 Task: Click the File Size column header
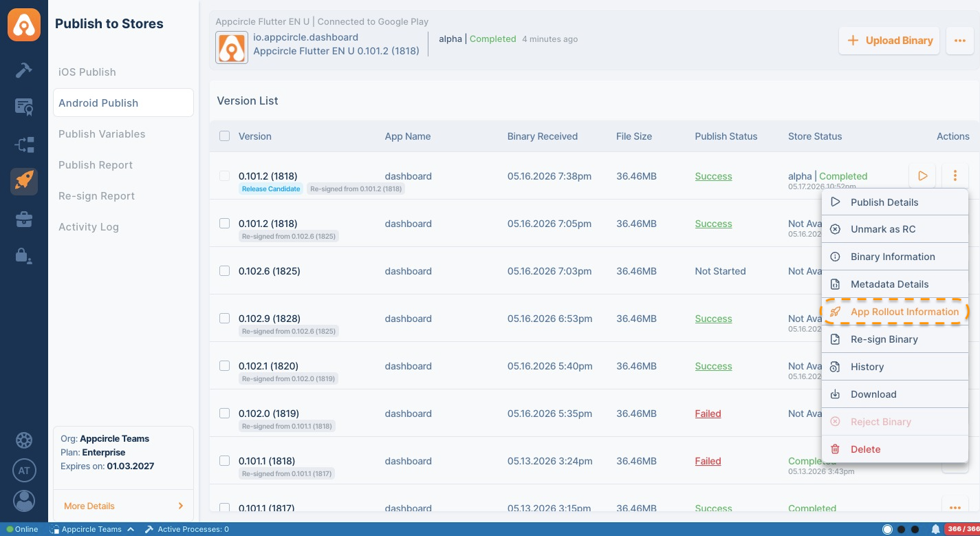click(634, 136)
